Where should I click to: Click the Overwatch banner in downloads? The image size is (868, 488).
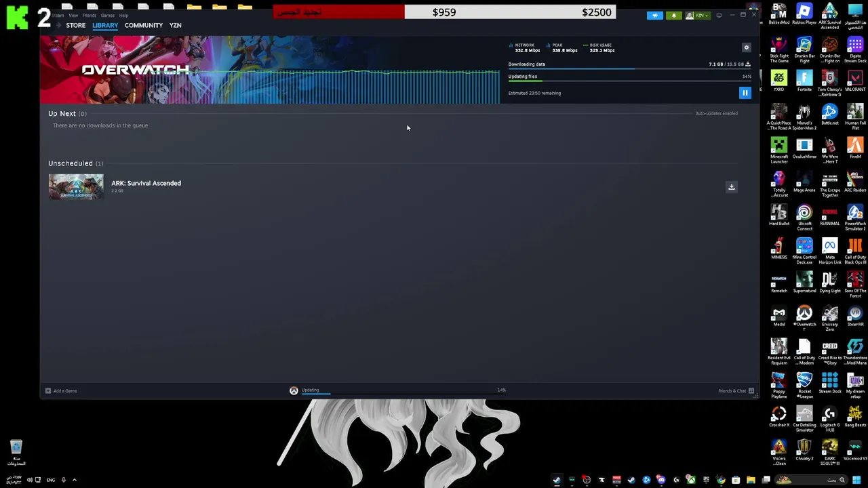(x=270, y=70)
